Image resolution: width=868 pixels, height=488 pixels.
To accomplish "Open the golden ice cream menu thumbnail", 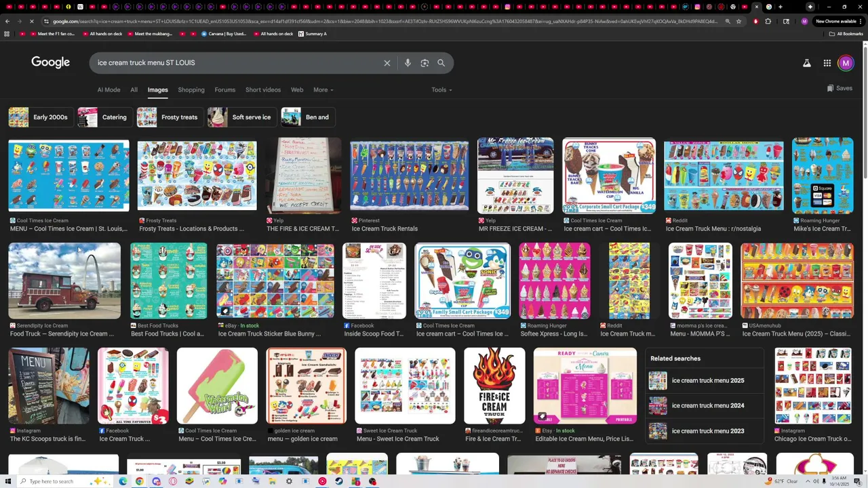I will click(x=307, y=386).
